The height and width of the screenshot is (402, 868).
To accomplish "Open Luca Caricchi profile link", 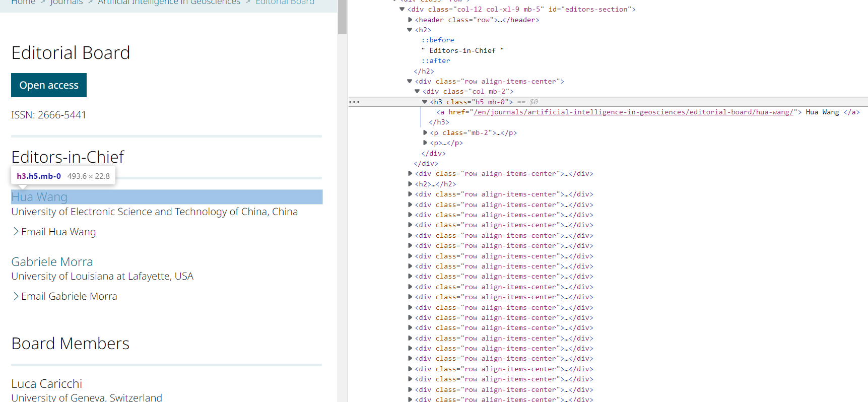I will coord(46,384).
